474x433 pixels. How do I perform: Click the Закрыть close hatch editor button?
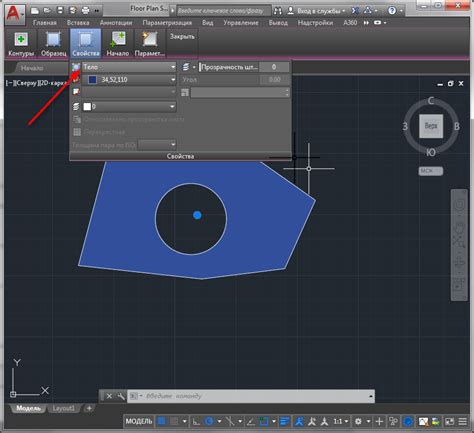click(182, 37)
